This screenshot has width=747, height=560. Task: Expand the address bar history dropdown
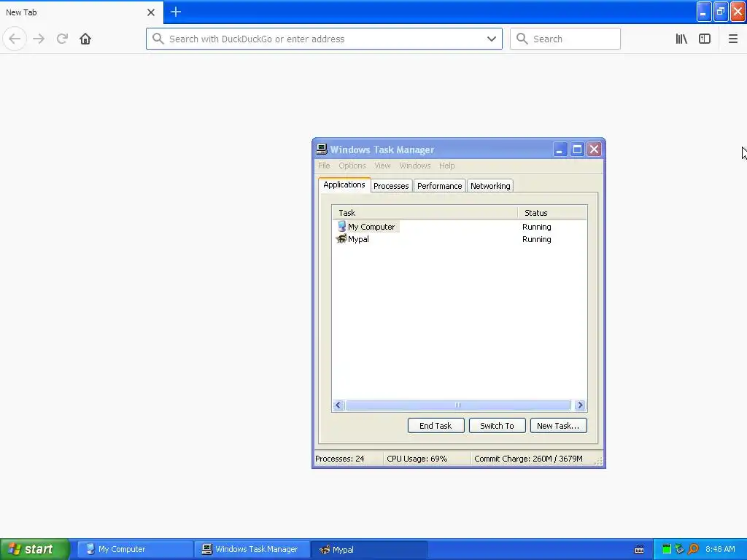(492, 39)
